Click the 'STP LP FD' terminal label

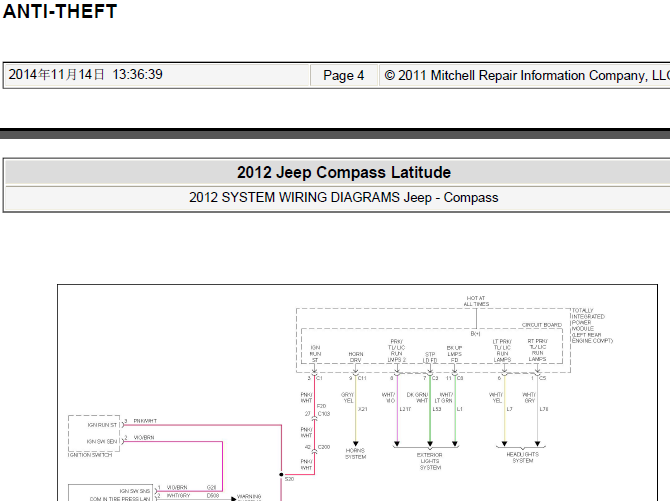point(430,357)
